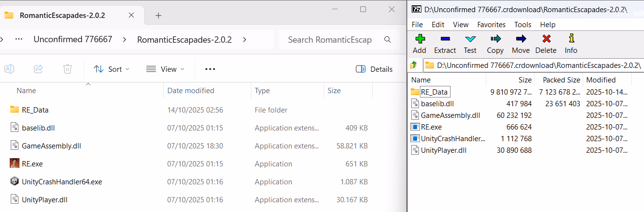
Task: Click the Copy icon in 7-Zip toolbar
Action: (495, 43)
